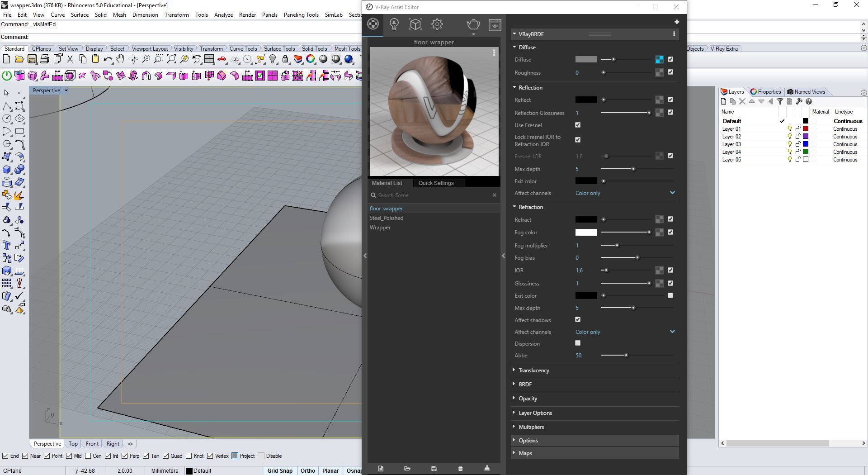
Task: Click the open material file icon
Action: click(x=407, y=469)
